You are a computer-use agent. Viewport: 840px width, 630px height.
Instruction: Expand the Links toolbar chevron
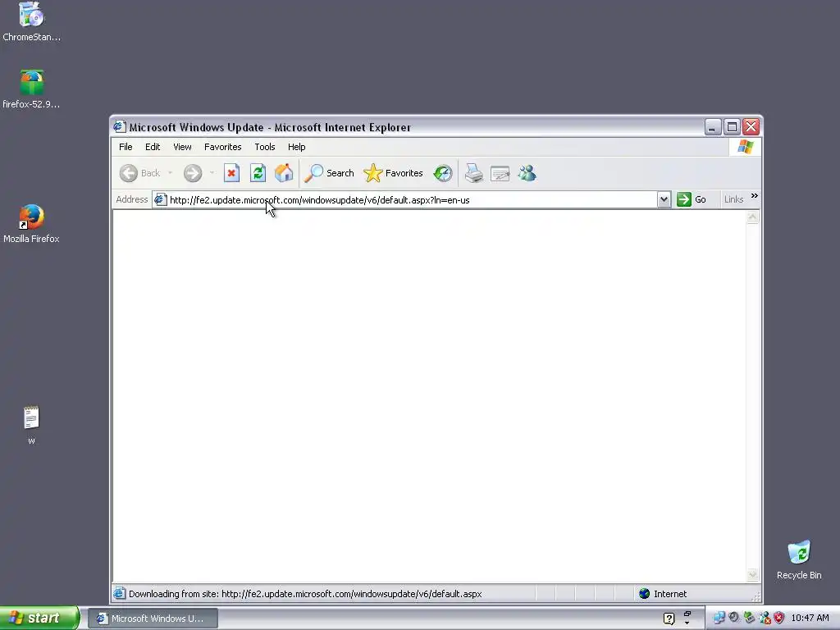(x=755, y=196)
